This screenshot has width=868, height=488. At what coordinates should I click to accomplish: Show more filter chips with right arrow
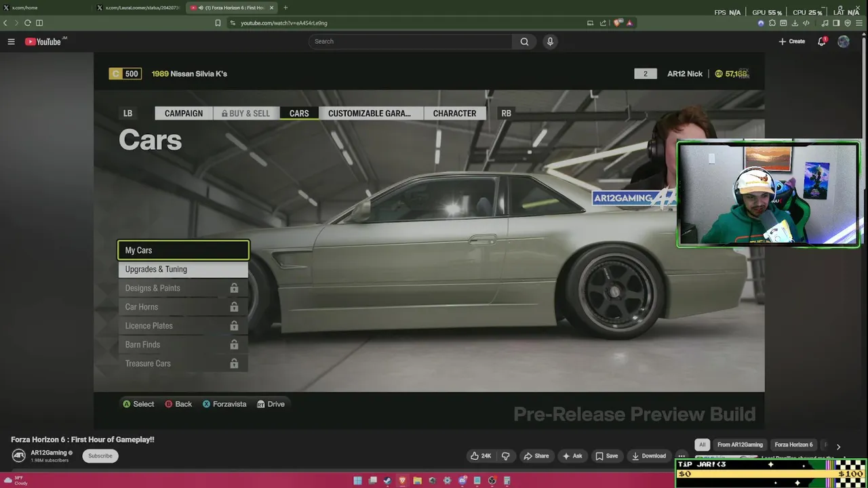(x=838, y=446)
